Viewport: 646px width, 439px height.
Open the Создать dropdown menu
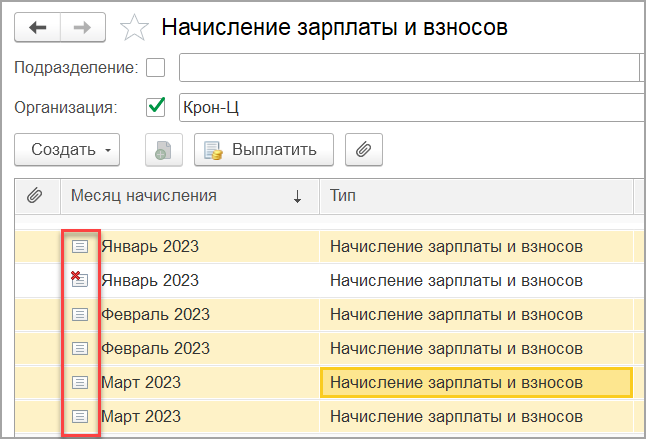[67, 150]
